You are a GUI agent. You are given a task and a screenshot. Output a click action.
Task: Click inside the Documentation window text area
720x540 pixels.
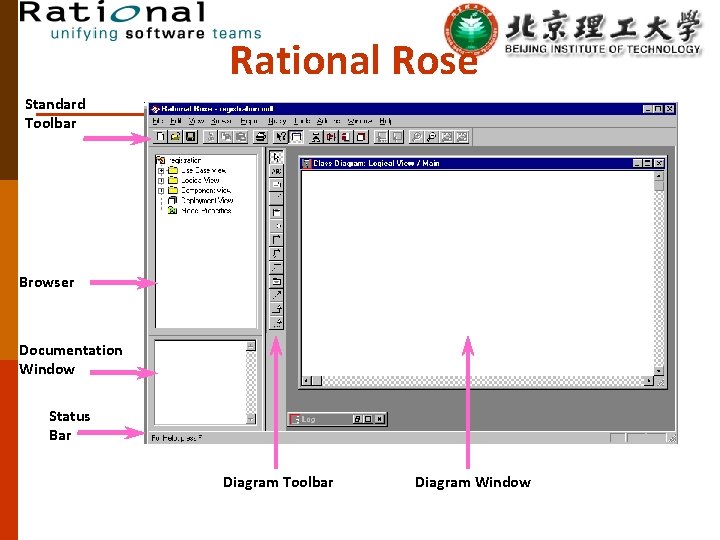(201, 382)
